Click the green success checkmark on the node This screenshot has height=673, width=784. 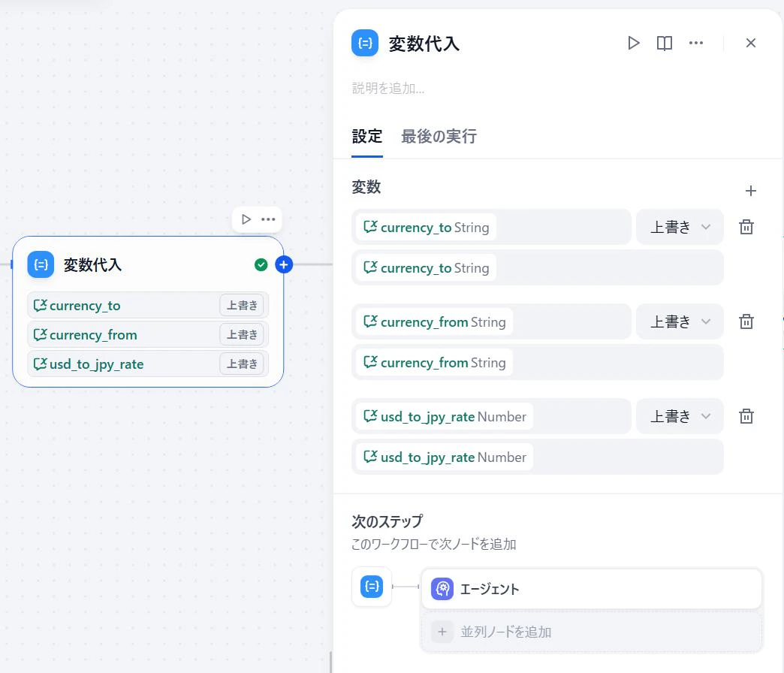click(261, 264)
